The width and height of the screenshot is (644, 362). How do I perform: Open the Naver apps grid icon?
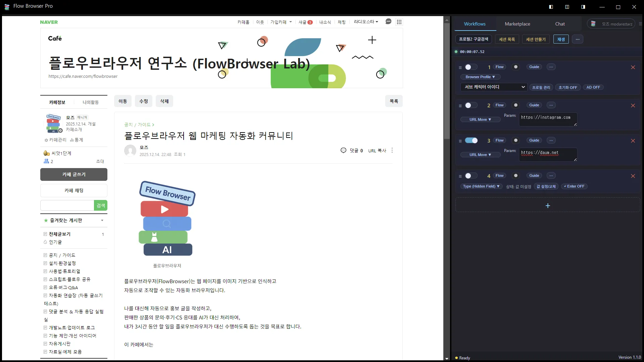click(399, 21)
